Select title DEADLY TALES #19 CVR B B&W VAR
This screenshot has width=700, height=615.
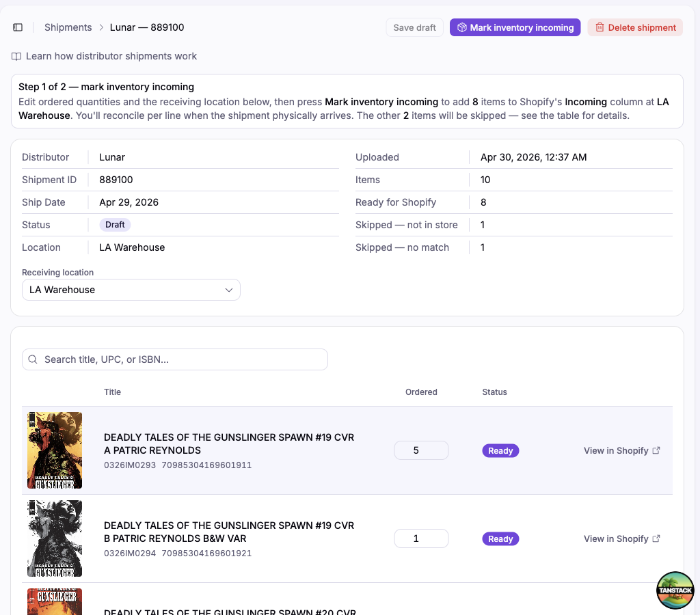(x=229, y=532)
